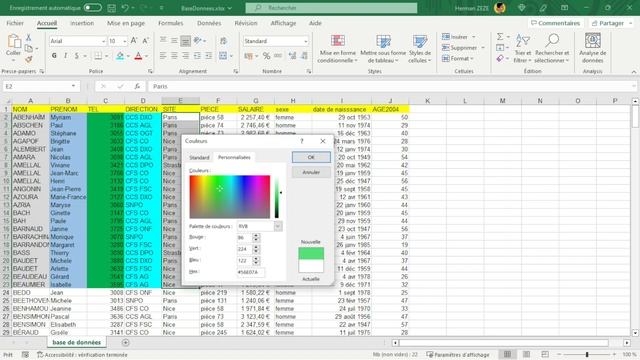Image resolution: width=640 pixels, height=360 pixels.
Task: Center text horizontally in cell
Action: pos(174,56)
